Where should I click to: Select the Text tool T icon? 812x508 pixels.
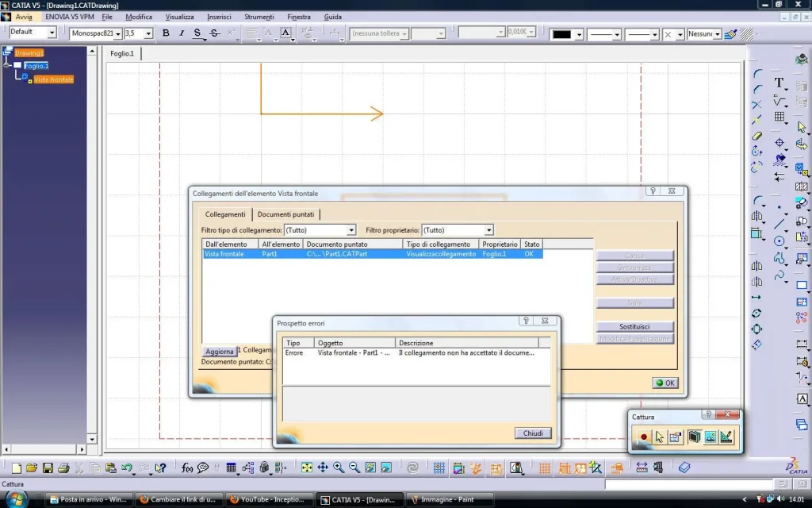point(779,83)
